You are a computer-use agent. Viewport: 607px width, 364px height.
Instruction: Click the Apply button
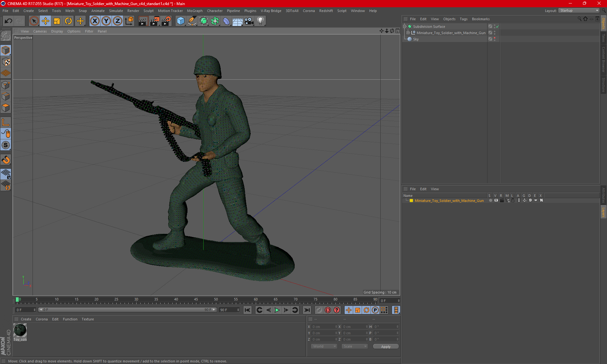[x=386, y=347]
